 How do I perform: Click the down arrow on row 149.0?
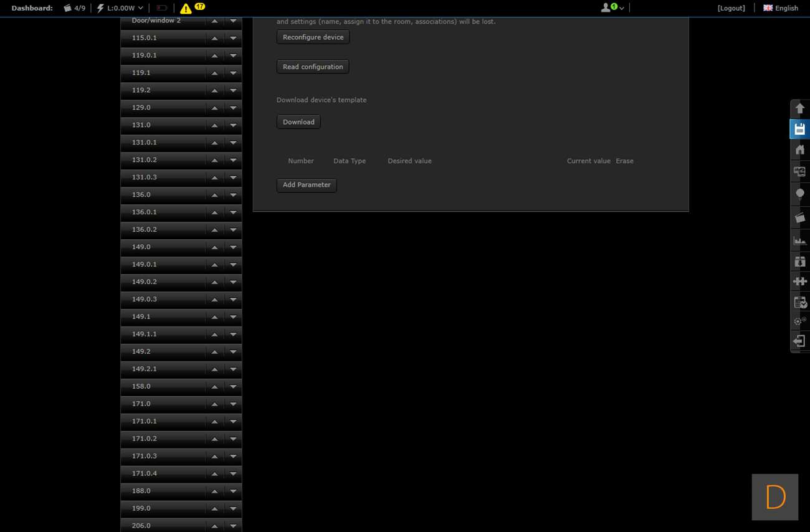tap(233, 247)
